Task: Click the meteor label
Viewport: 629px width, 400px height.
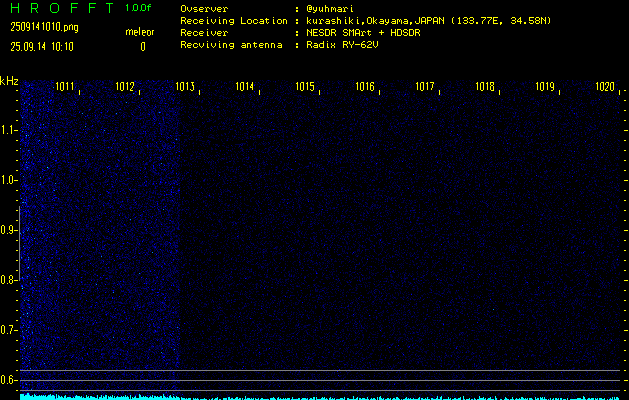Action: [x=140, y=32]
